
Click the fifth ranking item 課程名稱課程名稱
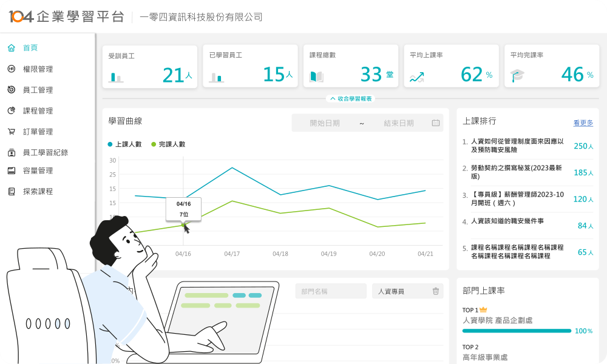[517, 251]
